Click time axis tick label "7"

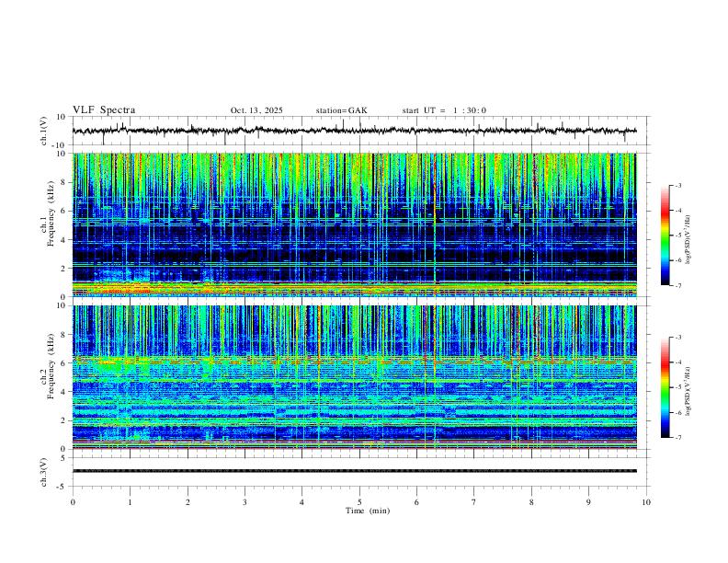point(474,502)
